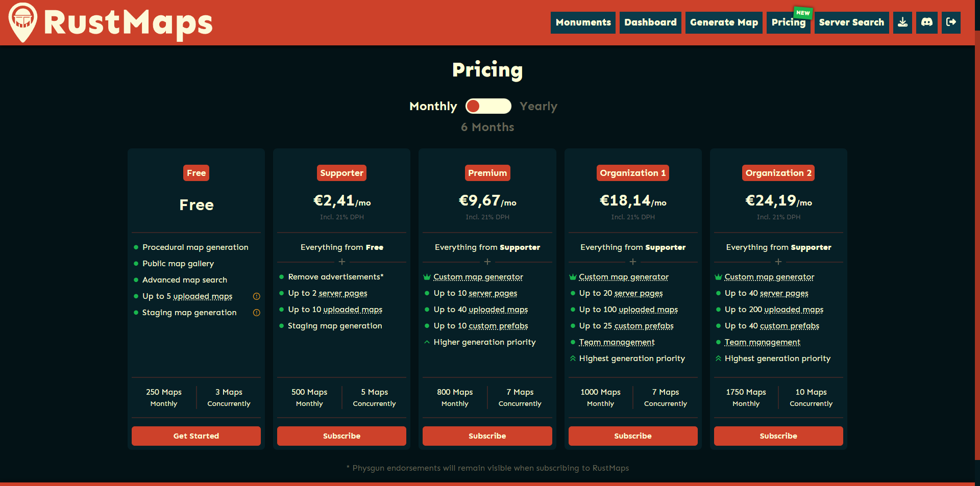Image resolution: width=980 pixels, height=486 pixels.
Task: Click the RustMaps logo pin icon
Action: pos(23,22)
